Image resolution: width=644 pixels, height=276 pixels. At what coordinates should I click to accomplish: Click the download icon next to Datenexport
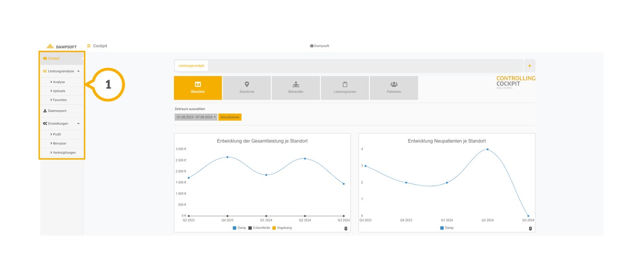click(45, 111)
